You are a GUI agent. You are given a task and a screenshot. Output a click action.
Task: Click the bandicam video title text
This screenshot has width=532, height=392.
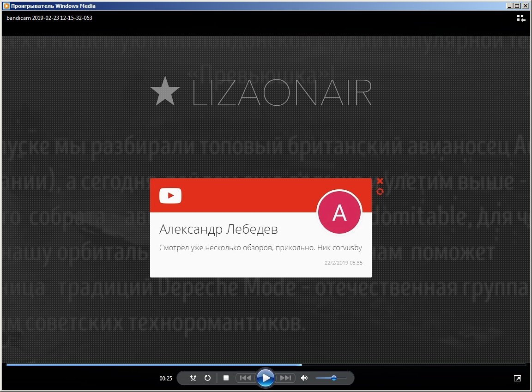[x=49, y=18]
